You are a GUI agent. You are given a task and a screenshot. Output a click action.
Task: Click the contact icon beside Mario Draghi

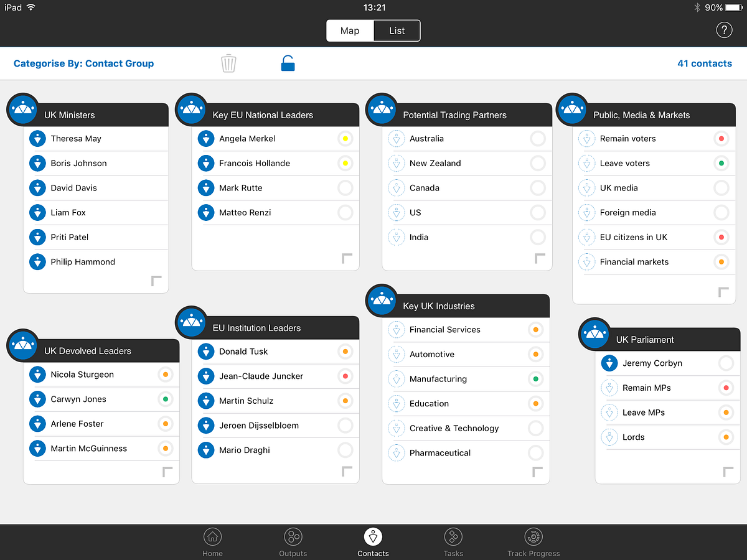coord(206,450)
